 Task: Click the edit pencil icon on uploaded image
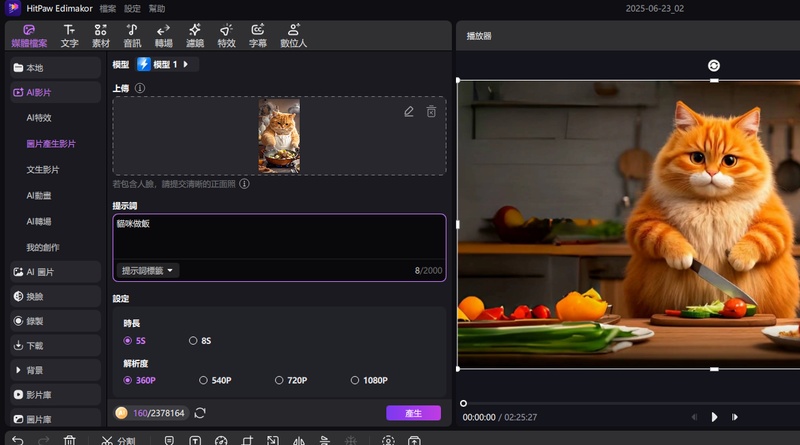tap(409, 112)
